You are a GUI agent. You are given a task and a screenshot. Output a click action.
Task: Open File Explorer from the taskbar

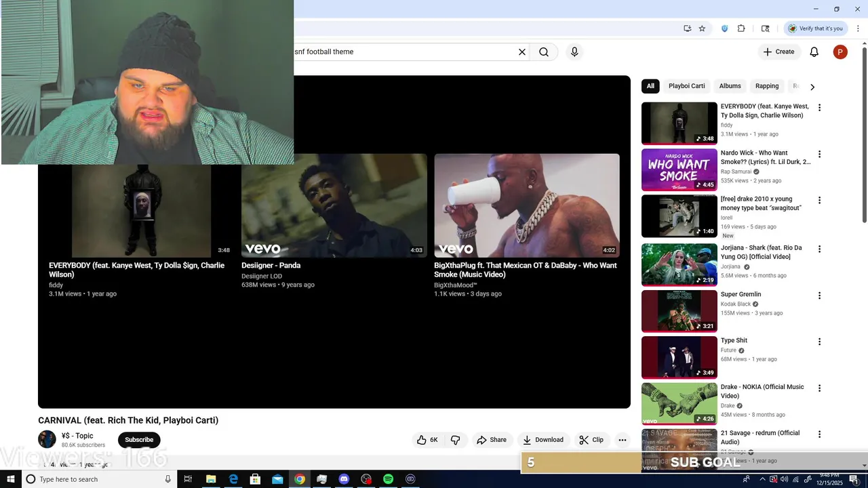point(211,479)
